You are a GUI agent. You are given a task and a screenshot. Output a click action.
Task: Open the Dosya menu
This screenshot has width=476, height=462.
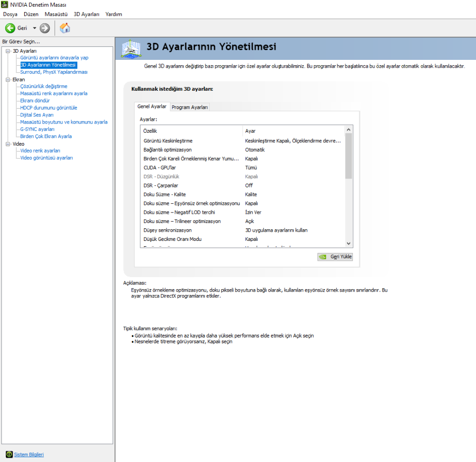click(10, 14)
